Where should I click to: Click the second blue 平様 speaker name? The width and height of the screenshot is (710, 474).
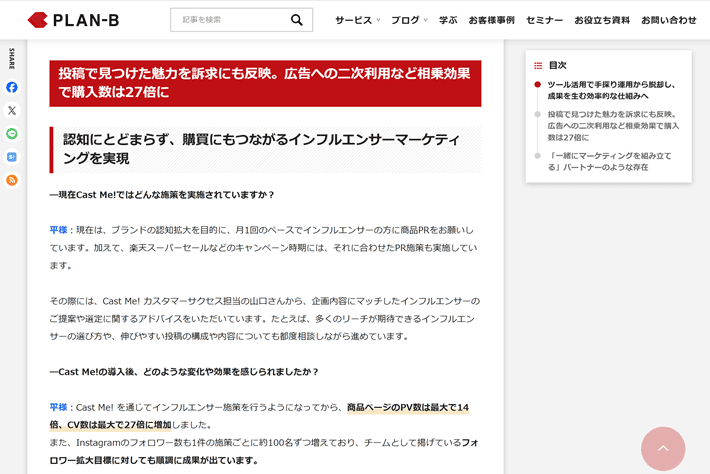coord(58,407)
